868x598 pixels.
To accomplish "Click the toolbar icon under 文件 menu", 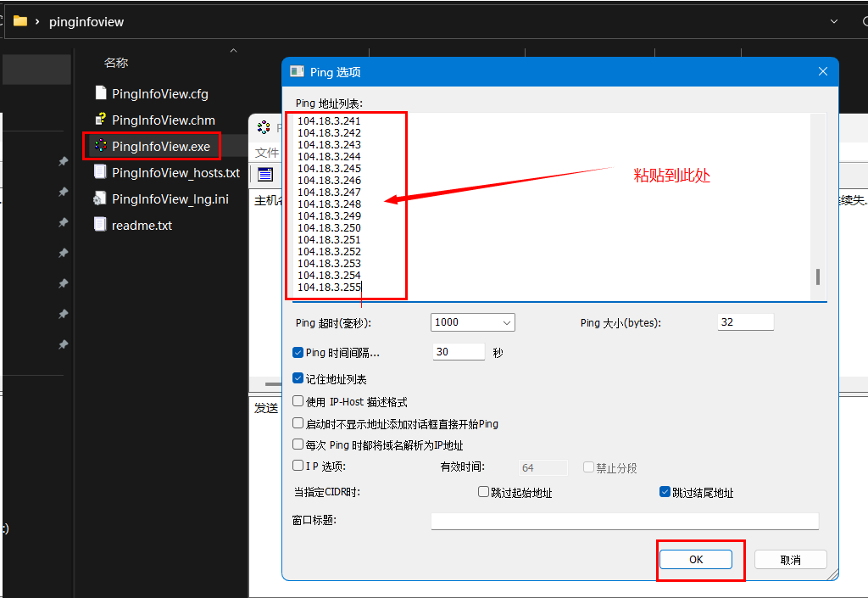I will 265,175.
